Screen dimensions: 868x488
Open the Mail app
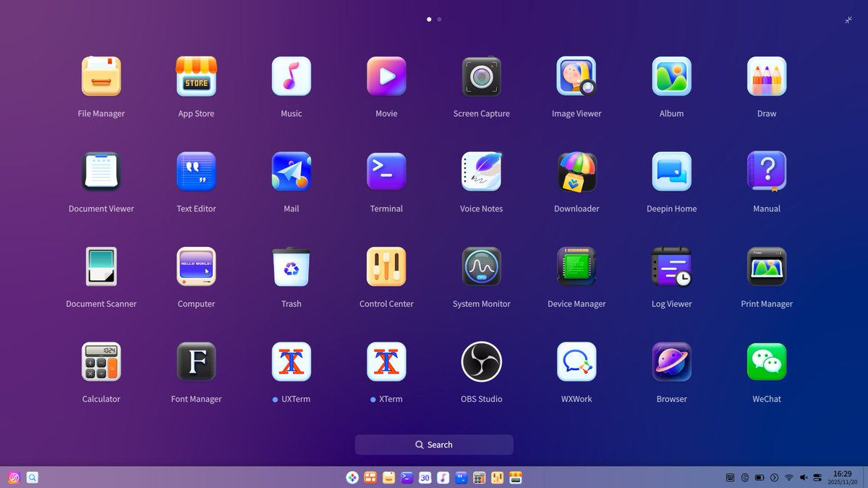pyautogui.click(x=292, y=172)
